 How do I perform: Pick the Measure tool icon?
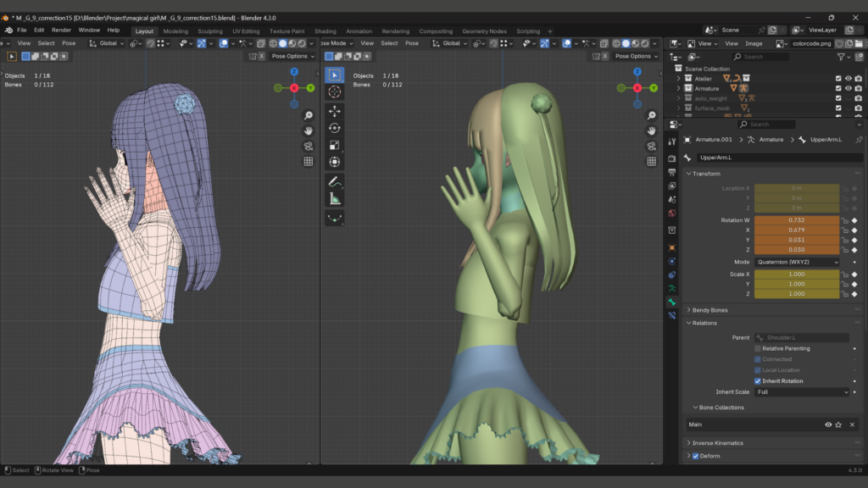click(334, 199)
